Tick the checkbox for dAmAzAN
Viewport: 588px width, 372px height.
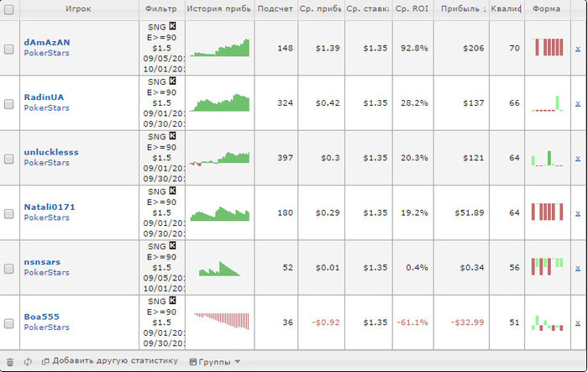9,50
